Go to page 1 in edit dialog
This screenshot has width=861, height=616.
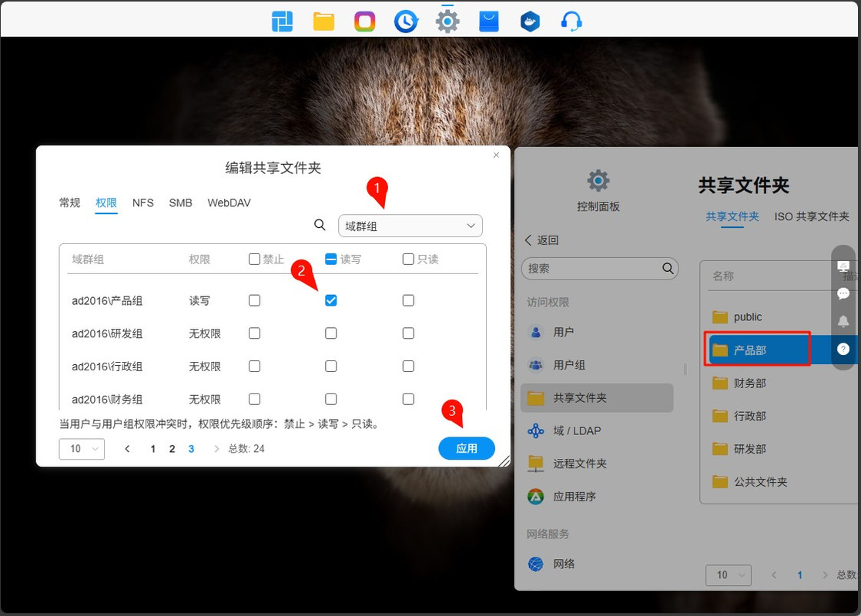coord(152,449)
